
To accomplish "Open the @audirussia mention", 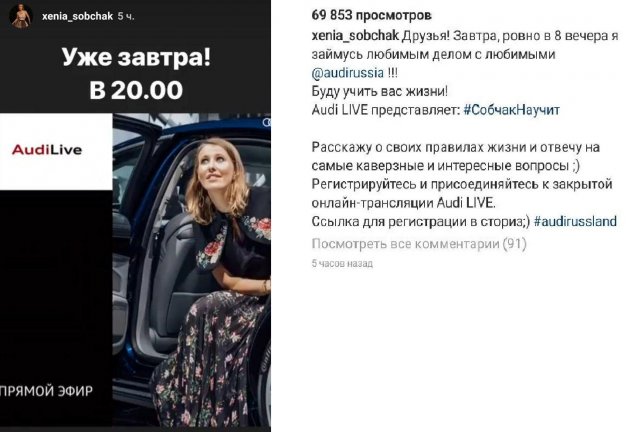I will tap(348, 73).
